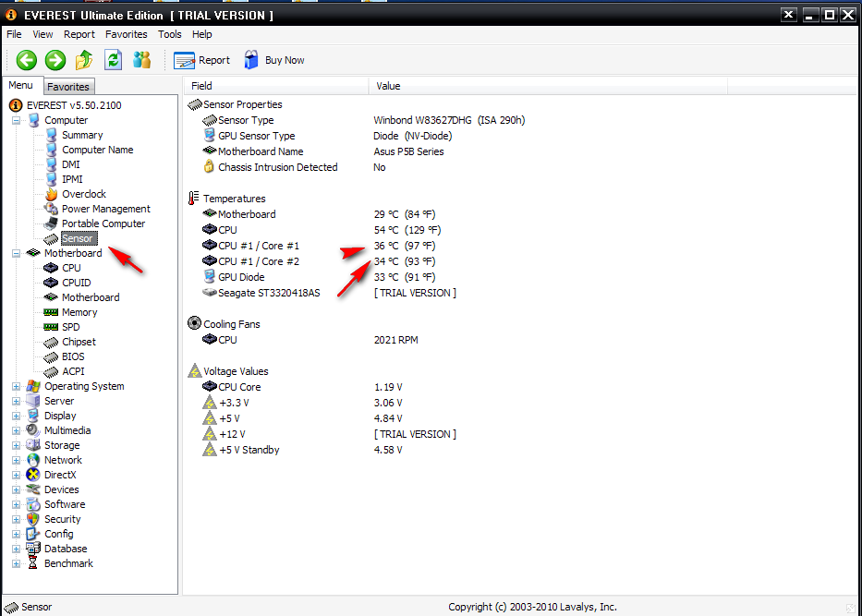
Task: Expand the Devices tree node
Action: click(x=16, y=490)
